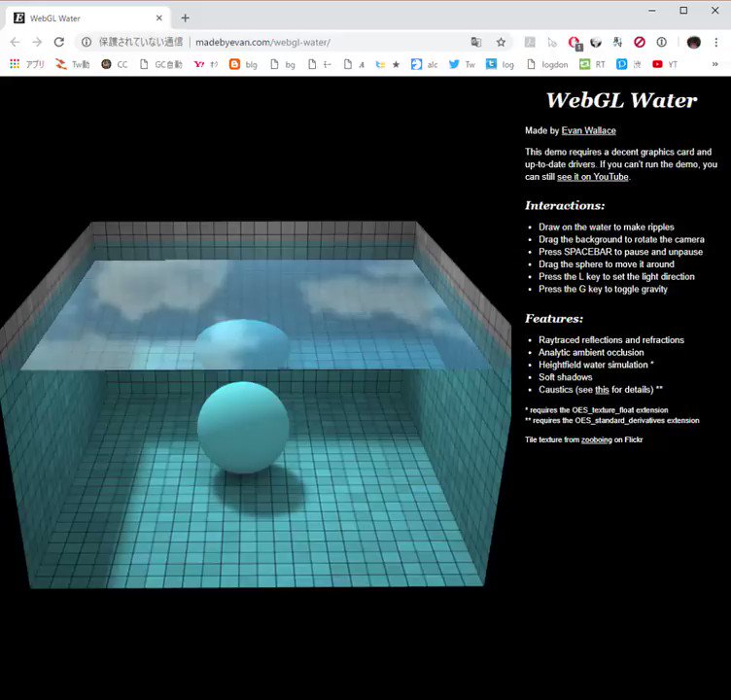Open the Twitter Tw bookmark
The width and height of the screenshot is (731, 700).
(462, 64)
